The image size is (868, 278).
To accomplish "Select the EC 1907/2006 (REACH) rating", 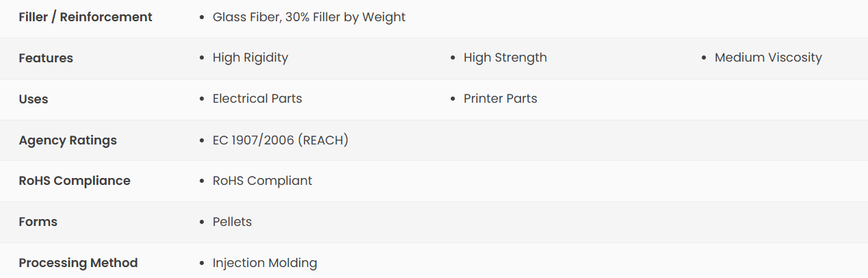I will point(280,140).
